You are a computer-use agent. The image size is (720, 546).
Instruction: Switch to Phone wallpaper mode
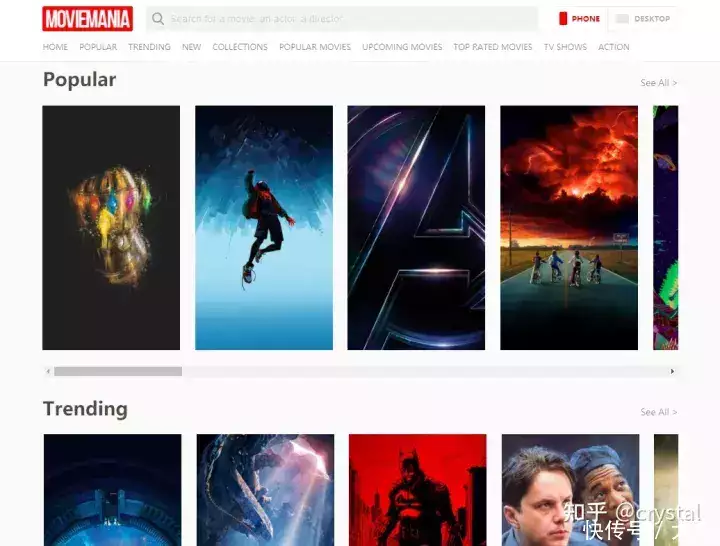[579, 19]
